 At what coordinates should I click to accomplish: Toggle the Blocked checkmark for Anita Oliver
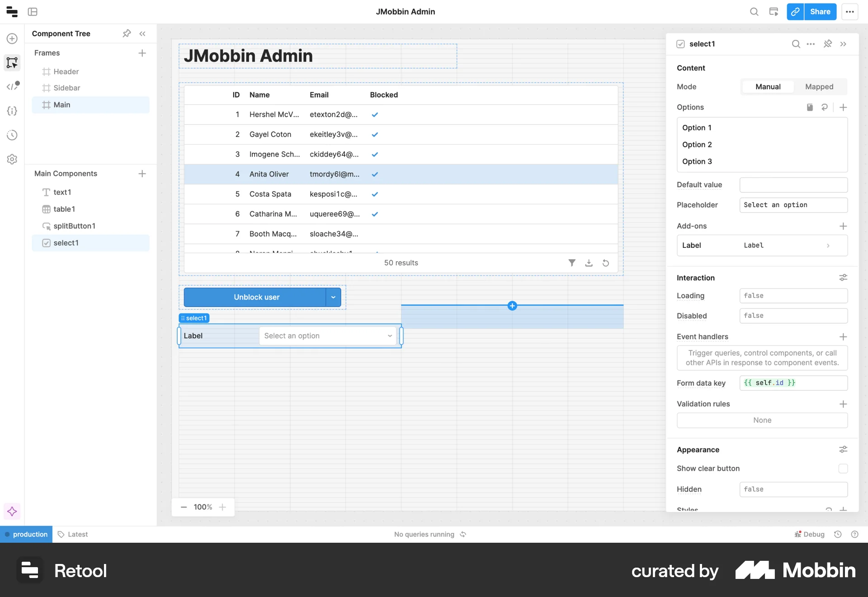tap(375, 174)
